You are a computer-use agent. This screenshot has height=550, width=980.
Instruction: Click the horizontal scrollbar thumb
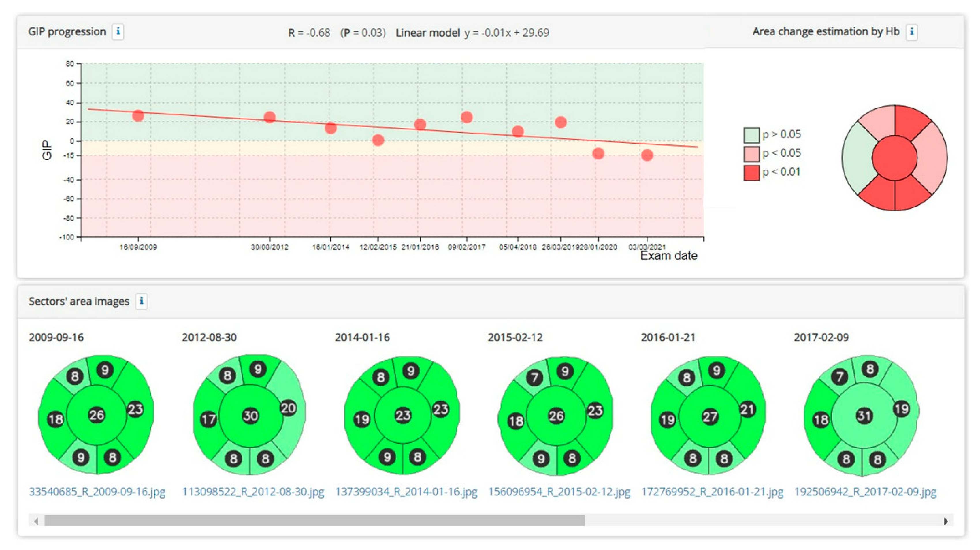tap(314, 521)
